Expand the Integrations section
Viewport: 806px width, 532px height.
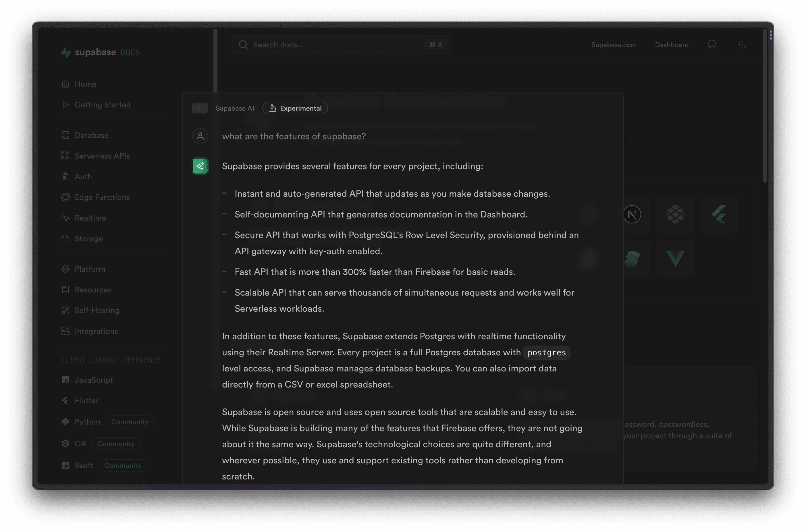click(x=96, y=331)
